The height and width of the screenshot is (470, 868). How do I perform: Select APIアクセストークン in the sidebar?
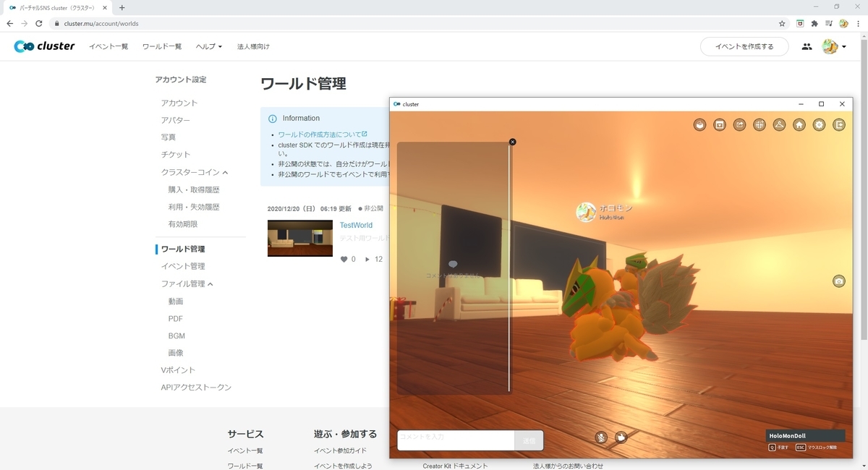[196, 387]
